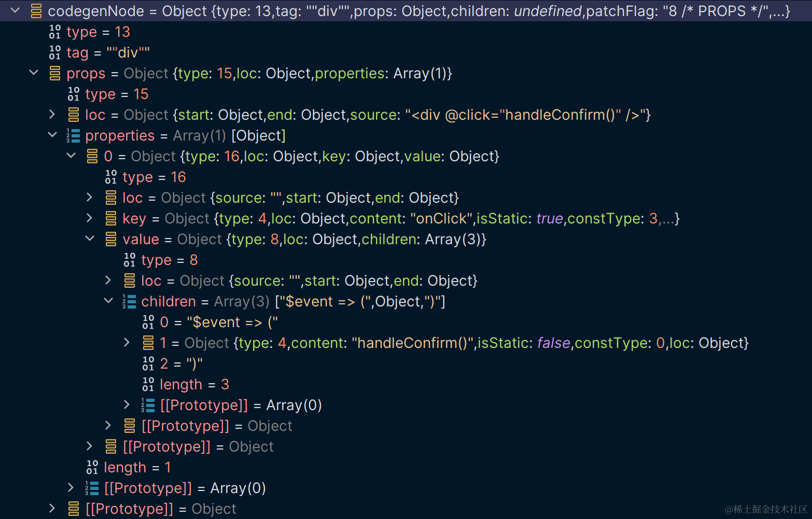Click the object icon beside key
Image resolution: width=812 pixels, height=519 pixels.
[x=111, y=218]
